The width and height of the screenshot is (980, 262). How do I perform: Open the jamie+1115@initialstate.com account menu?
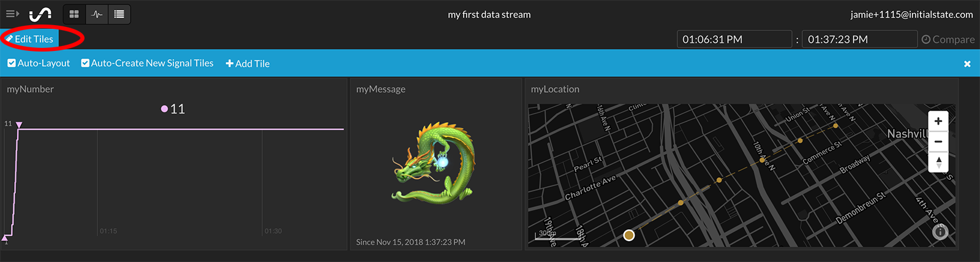tap(911, 14)
